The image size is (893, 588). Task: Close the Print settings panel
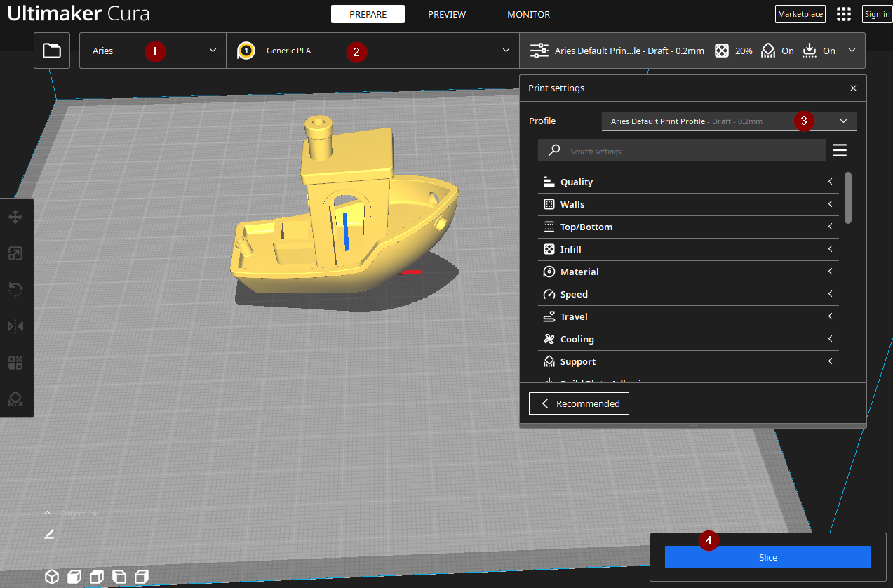click(853, 88)
